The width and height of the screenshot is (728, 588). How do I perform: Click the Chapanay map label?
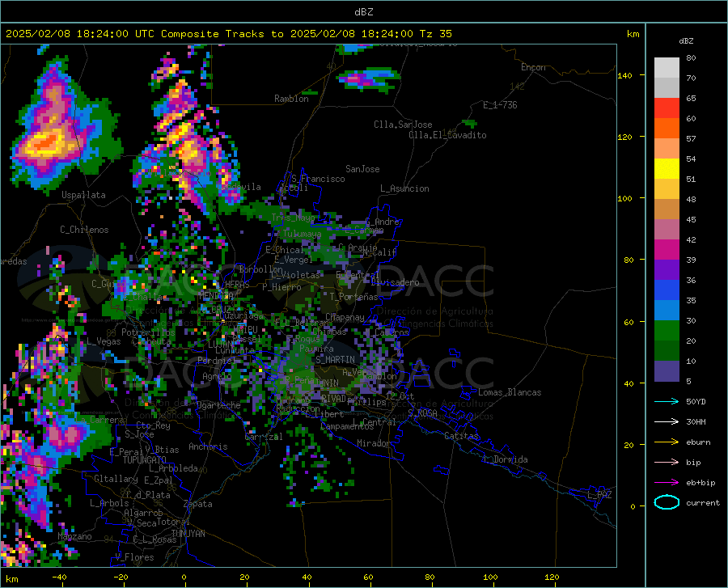tap(345, 317)
